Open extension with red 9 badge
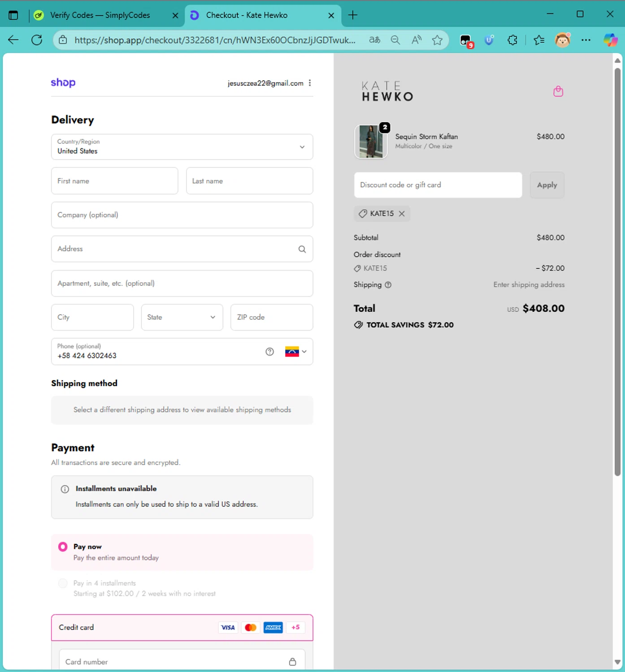The height and width of the screenshot is (672, 625). (x=466, y=41)
